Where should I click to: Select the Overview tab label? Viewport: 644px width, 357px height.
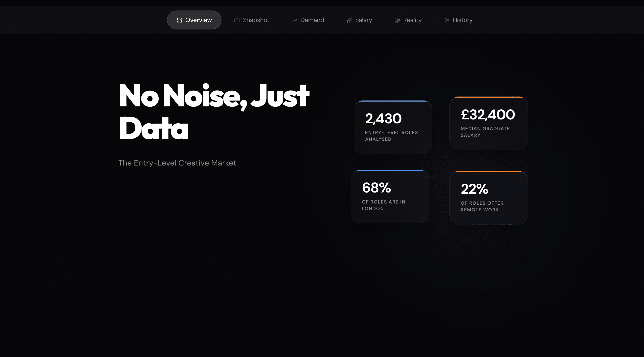pyautogui.click(x=198, y=20)
